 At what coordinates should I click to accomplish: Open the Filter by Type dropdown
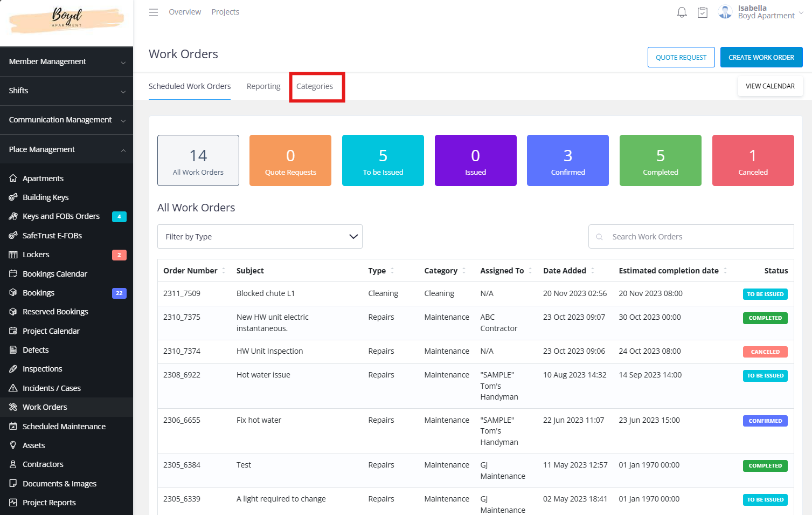click(x=260, y=237)
